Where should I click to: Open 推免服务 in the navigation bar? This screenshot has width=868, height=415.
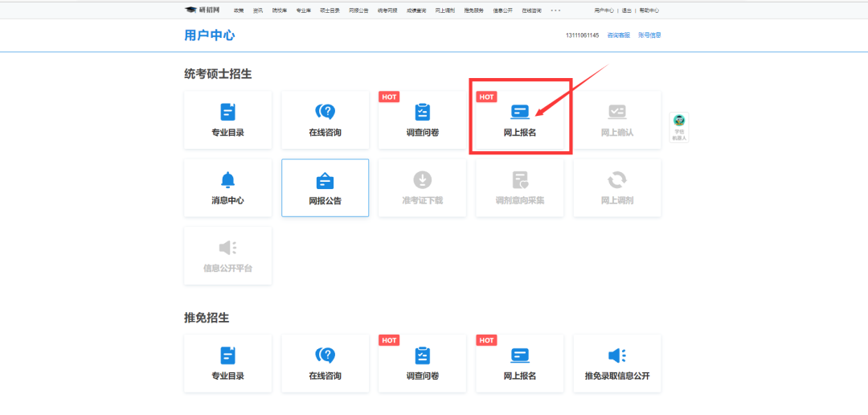[x=474, y=10]
